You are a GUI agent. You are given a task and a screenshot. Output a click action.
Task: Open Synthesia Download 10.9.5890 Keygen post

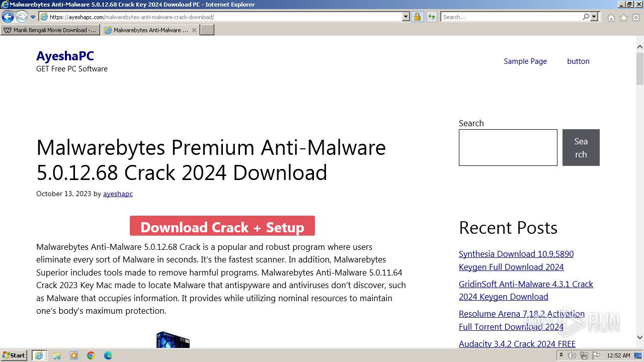click(x=516, y=260)
